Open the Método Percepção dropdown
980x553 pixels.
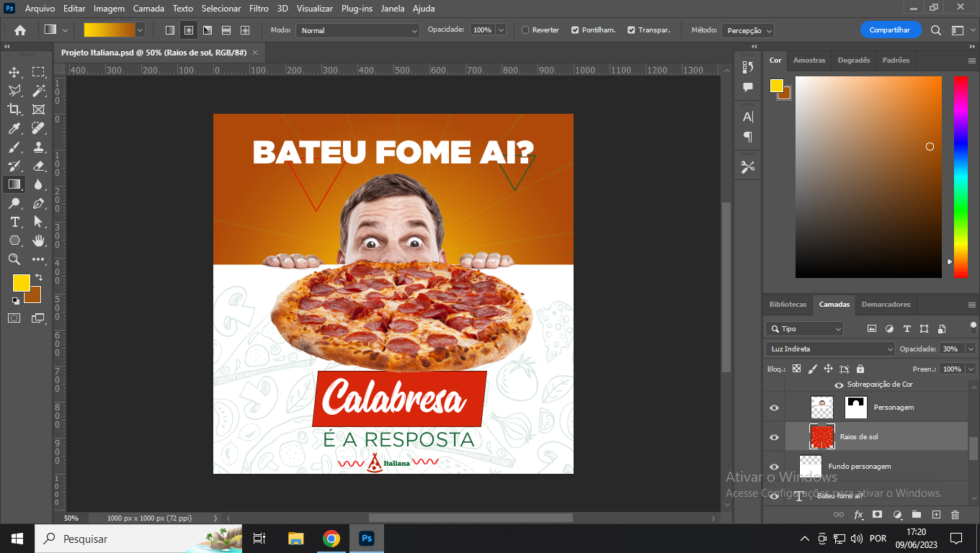tap(748, 30)
